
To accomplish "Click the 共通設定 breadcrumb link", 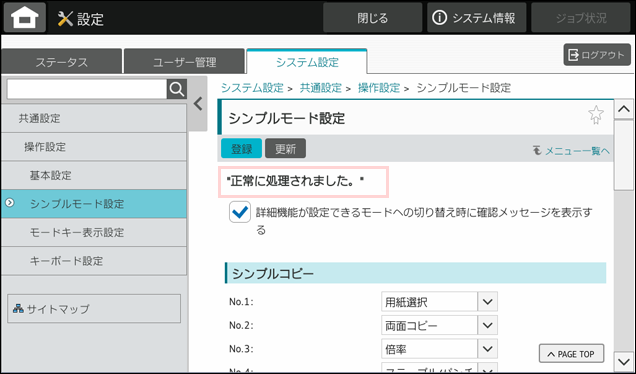I will click(320, 88).
